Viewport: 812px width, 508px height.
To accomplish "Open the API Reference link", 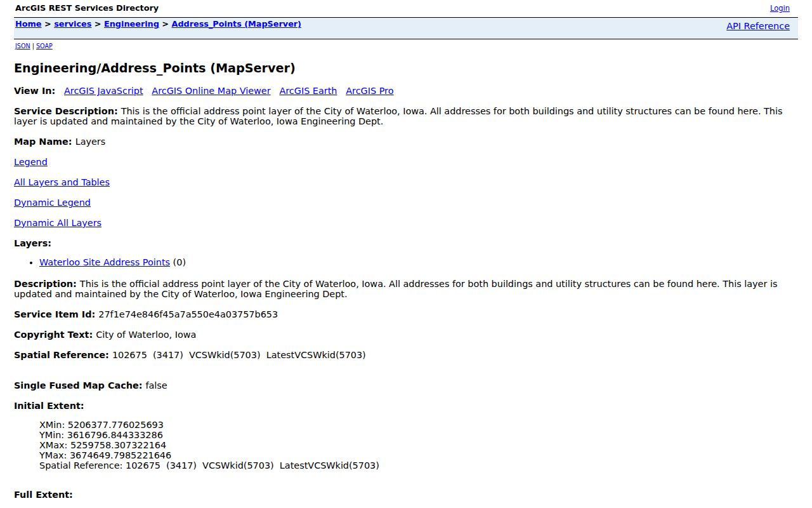I will 758,26.
